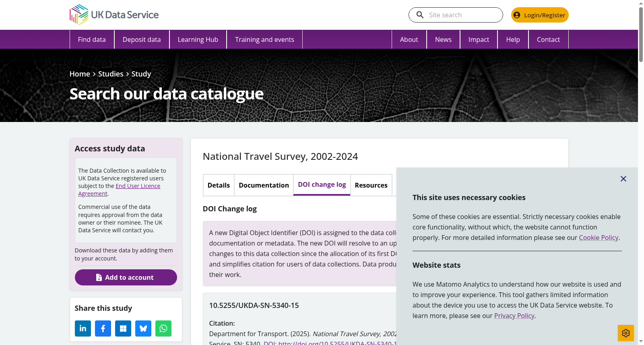Open the Cookie Policy link
The image size is (644, 345).
[x=599, y=238]
